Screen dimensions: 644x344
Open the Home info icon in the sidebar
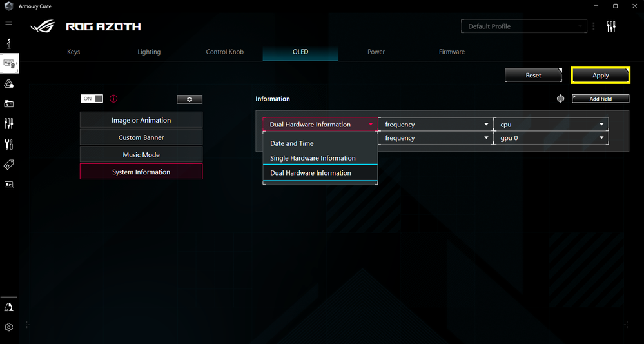pyautogui.click(x=8, y=43)
